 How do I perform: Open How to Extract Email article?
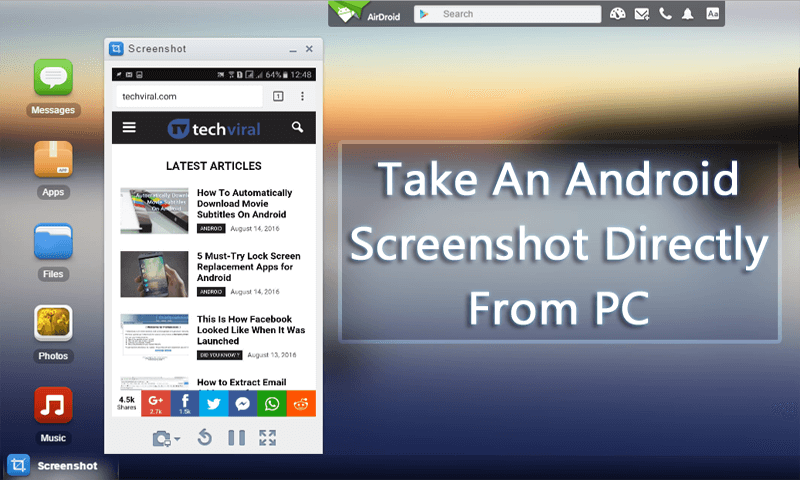(242, 383)
